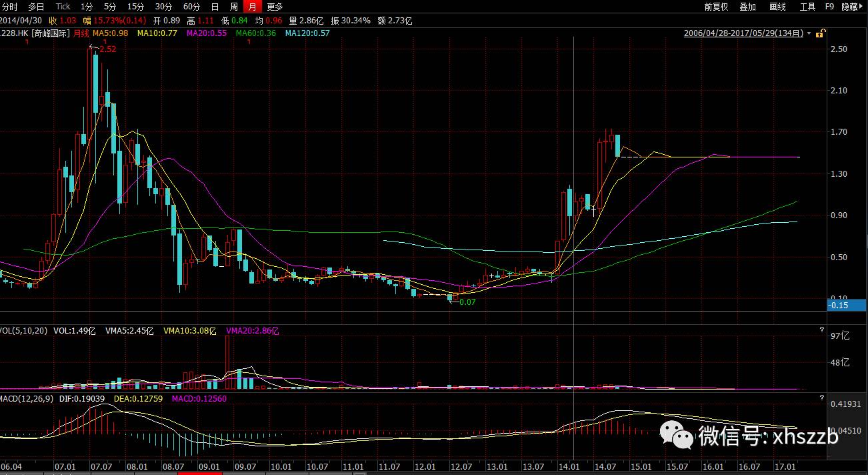
Task: Open the 前复权 adjustment option
Action: [x=716, y=7]
